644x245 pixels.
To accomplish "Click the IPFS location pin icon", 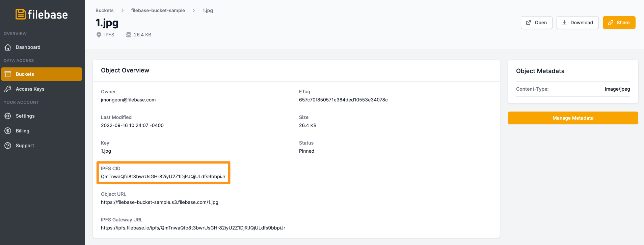I will (99, 35).
